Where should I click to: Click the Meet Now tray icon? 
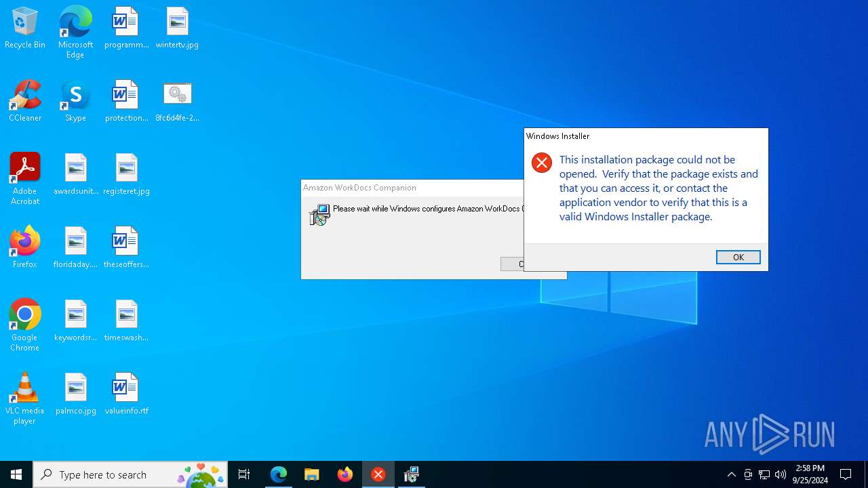(x=748, y=474)
